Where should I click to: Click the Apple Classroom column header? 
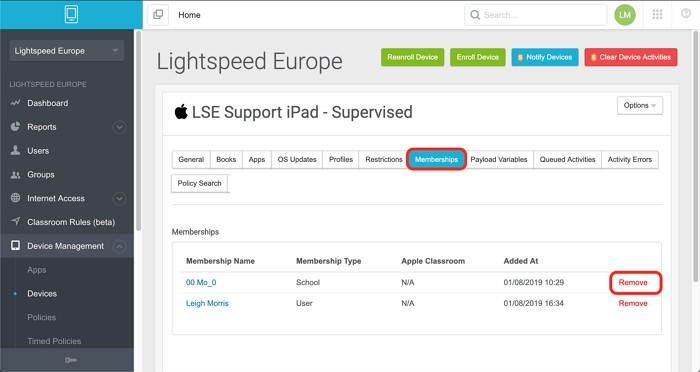433,261
